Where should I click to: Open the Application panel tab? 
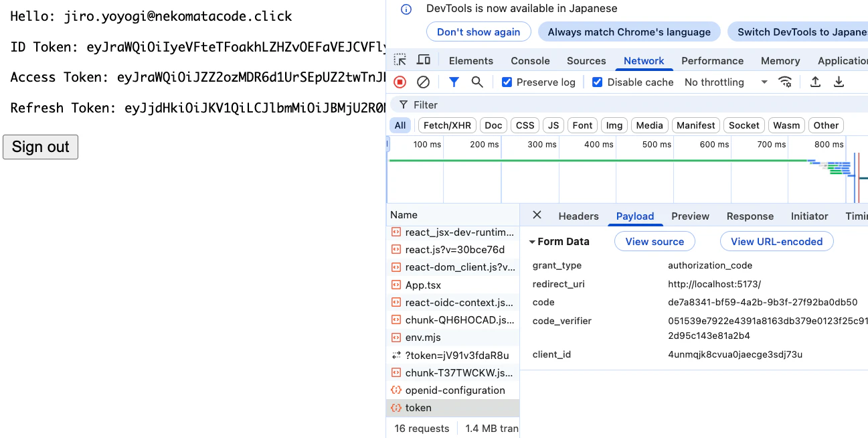843,60
